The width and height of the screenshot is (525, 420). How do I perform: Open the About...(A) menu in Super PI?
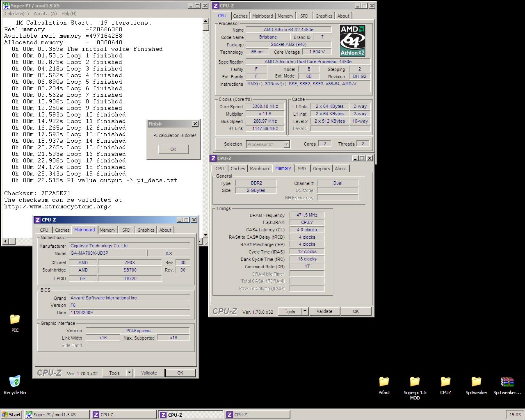[45, 14]
